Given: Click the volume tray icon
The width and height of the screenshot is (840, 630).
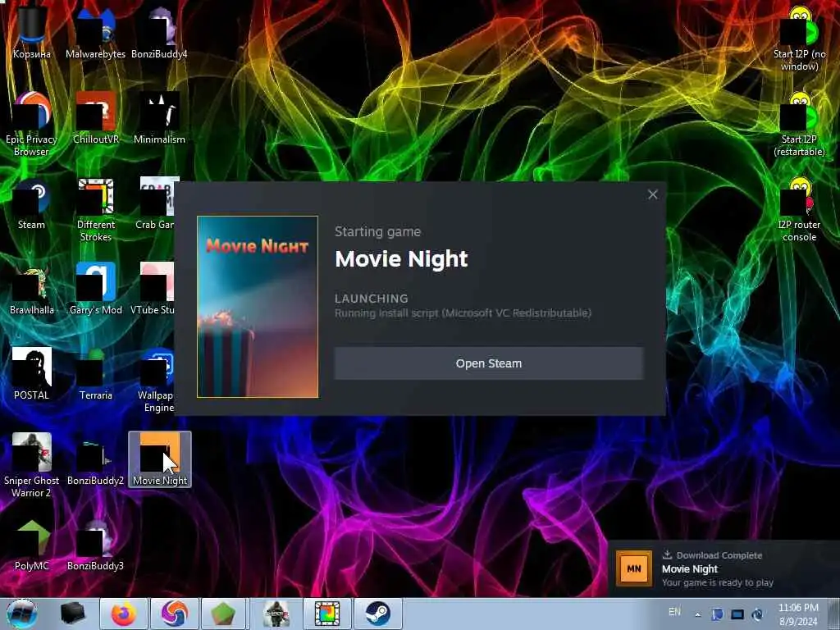Looking at the screenshot, I should (757, 614).
